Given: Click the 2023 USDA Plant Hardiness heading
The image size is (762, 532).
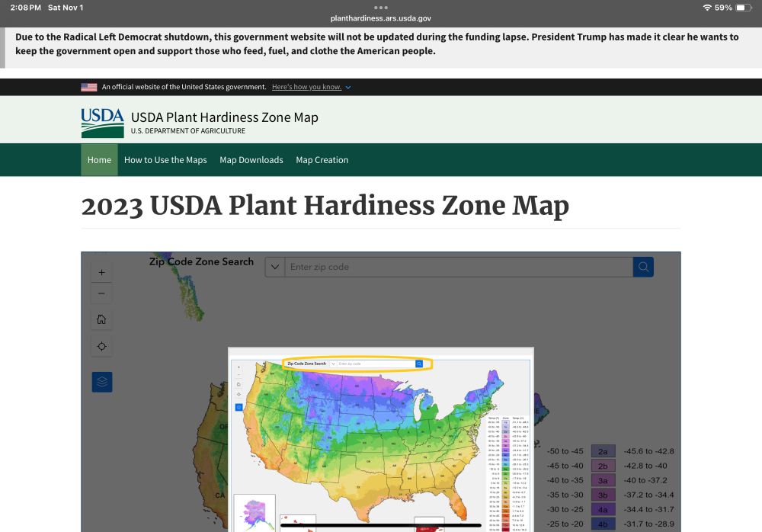Looking at the screenshot, I should coord(325,206).
